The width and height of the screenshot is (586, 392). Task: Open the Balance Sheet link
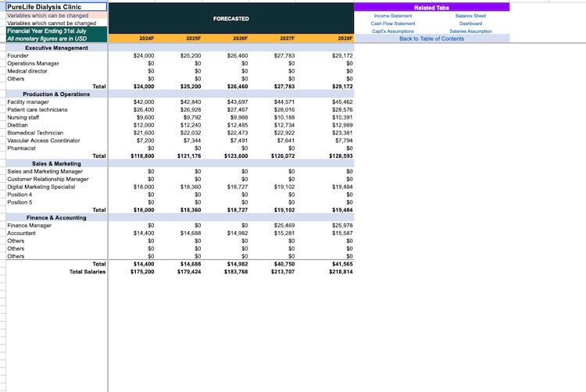click(x=470, y=16)
